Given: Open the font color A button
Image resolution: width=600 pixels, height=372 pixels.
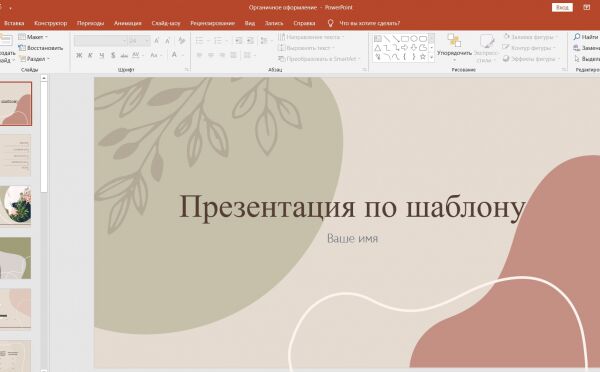Looking at the screenshot, I should [174, 55].
